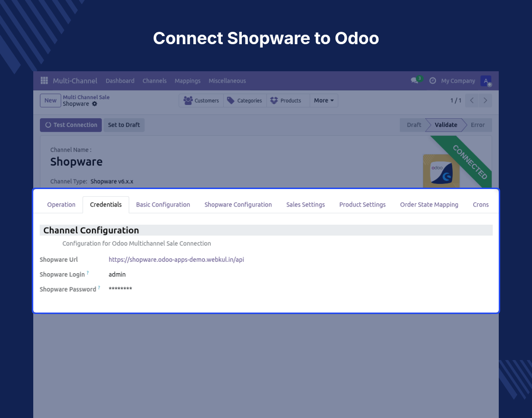Open the activities clock icon
This screenshot has width=532, height=418.
433,81
